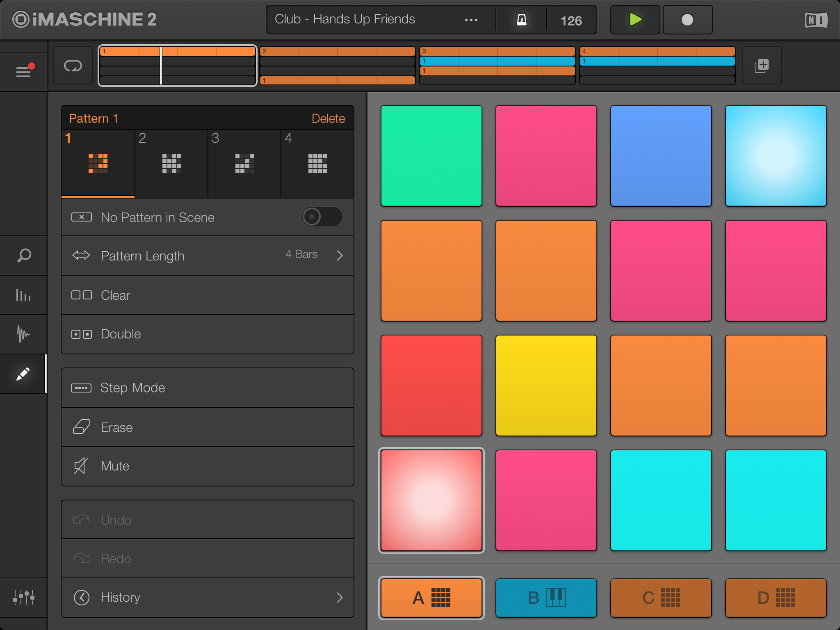Open the mixer faders icon at bottom

[24, 597]
